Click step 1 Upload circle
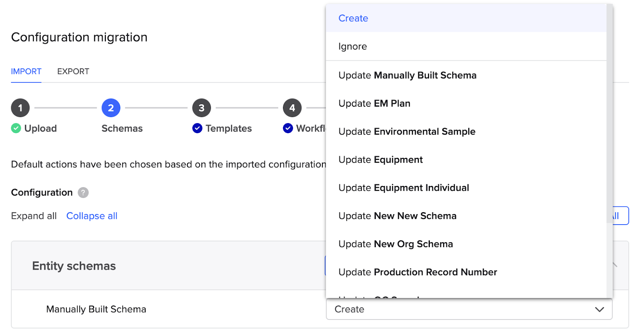Image resolution: width=644 pixels, height=332 pixels. (20, 108)
